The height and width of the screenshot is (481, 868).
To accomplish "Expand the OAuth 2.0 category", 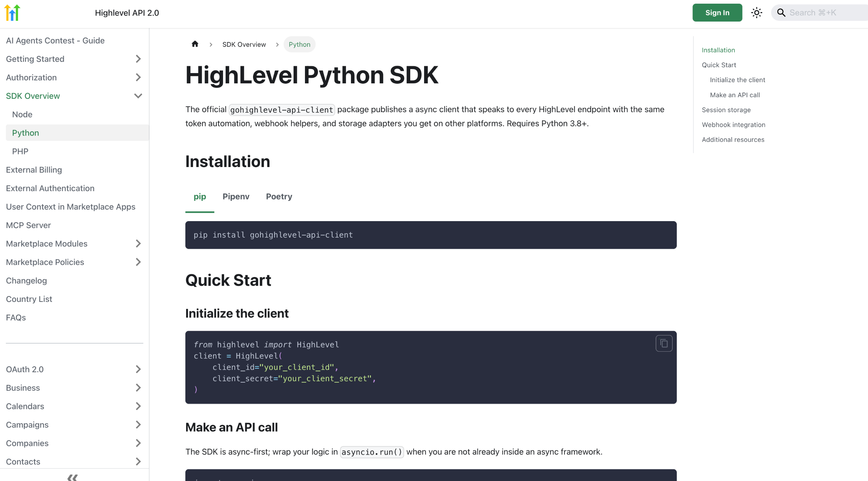I will tap(138, 369).
